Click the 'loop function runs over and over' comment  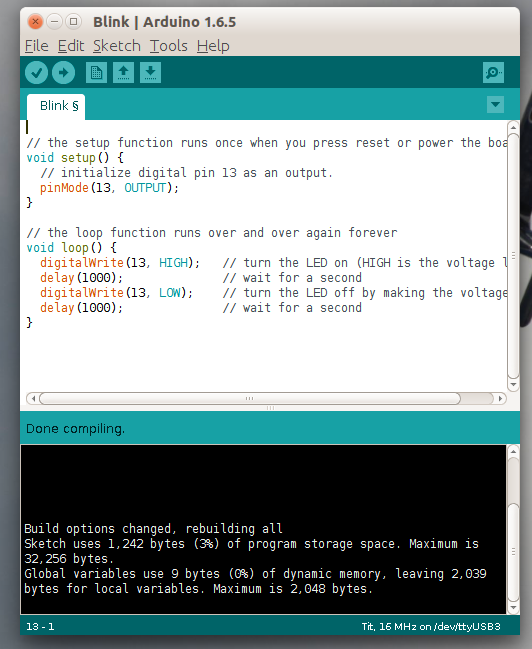212,233
